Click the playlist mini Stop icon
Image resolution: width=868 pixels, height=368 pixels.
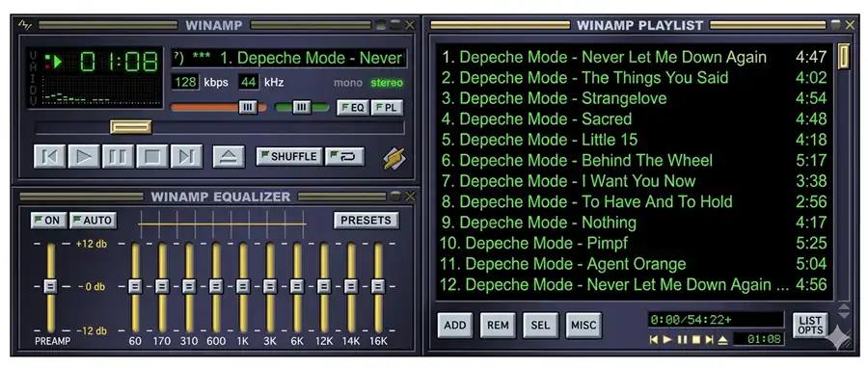point(695,339)
